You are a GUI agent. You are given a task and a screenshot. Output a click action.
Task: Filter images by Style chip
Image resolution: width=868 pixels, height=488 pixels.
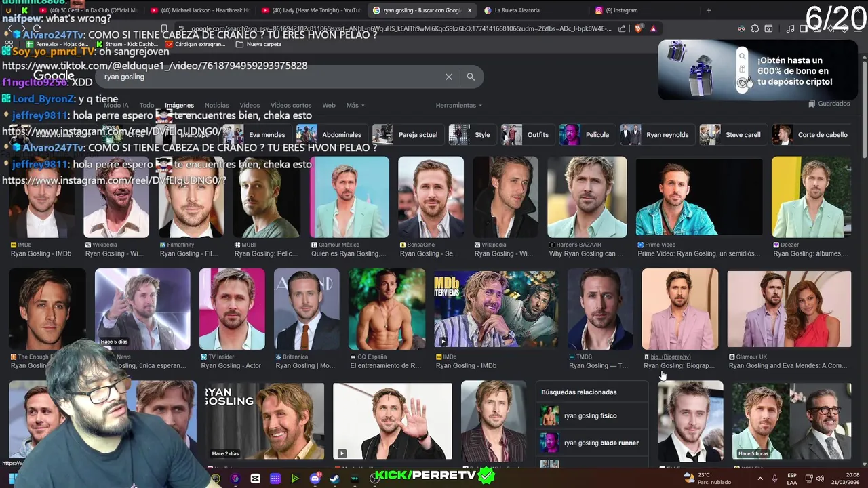[x=473, y=134]
